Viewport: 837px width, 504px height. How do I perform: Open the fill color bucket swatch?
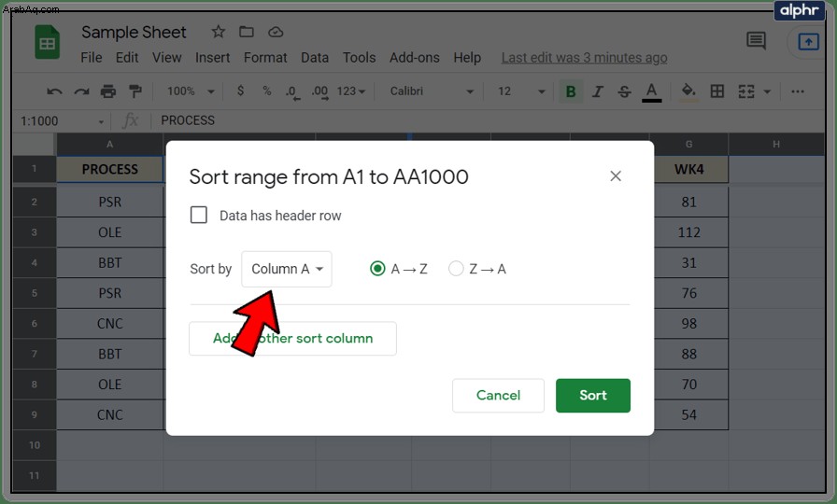tap(688, 91)
